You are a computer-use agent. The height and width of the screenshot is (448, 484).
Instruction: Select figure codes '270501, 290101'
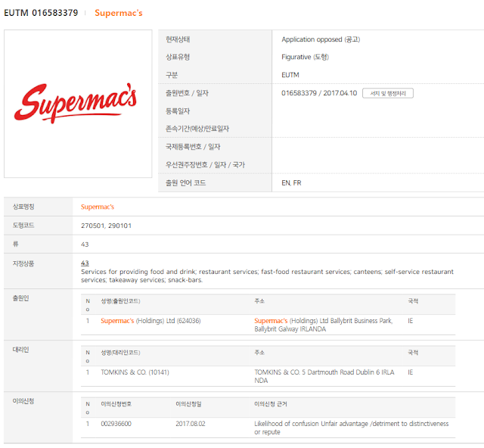[106, 226]
